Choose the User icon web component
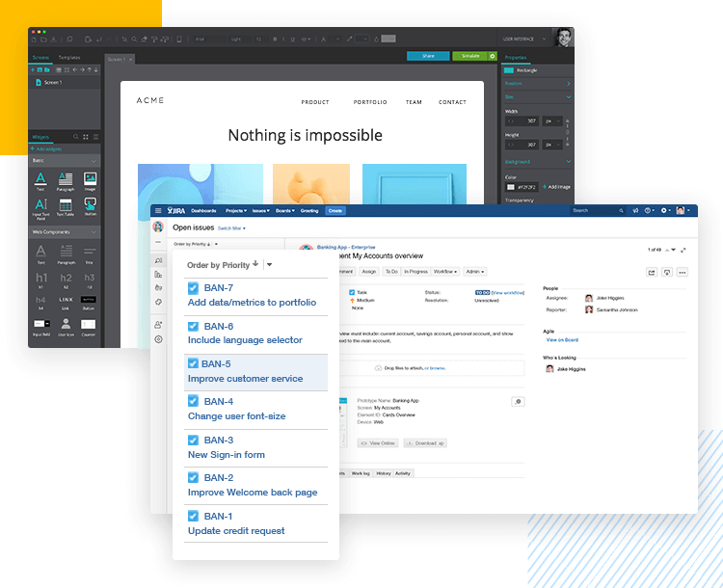Viewport: 723px width, 588px height. point(66,327)
